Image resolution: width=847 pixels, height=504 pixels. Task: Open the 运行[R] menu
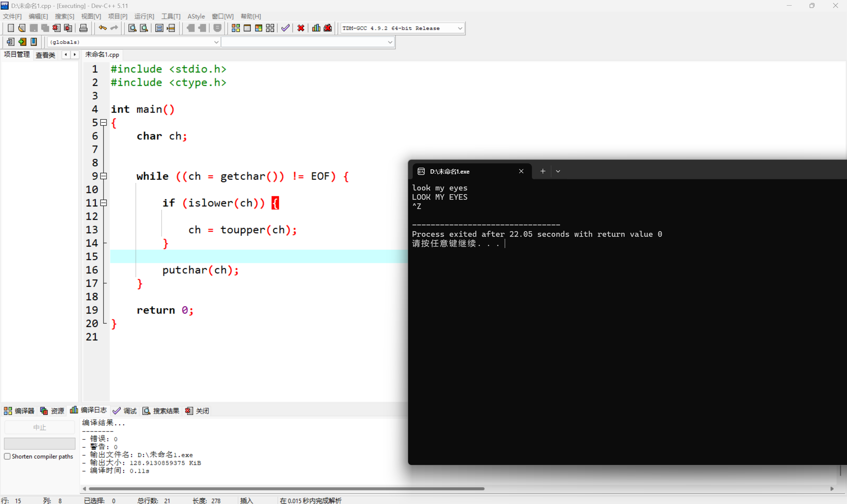pos(144,16)
